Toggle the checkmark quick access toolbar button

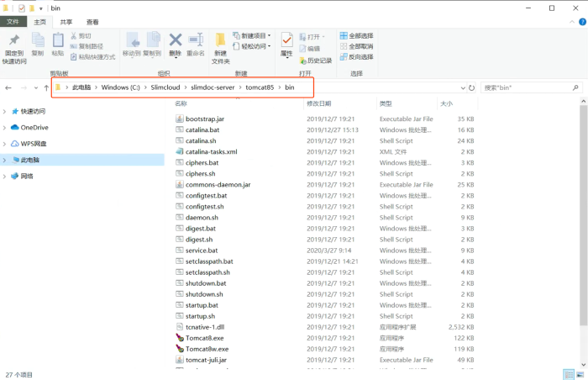[x=22, y=8]
